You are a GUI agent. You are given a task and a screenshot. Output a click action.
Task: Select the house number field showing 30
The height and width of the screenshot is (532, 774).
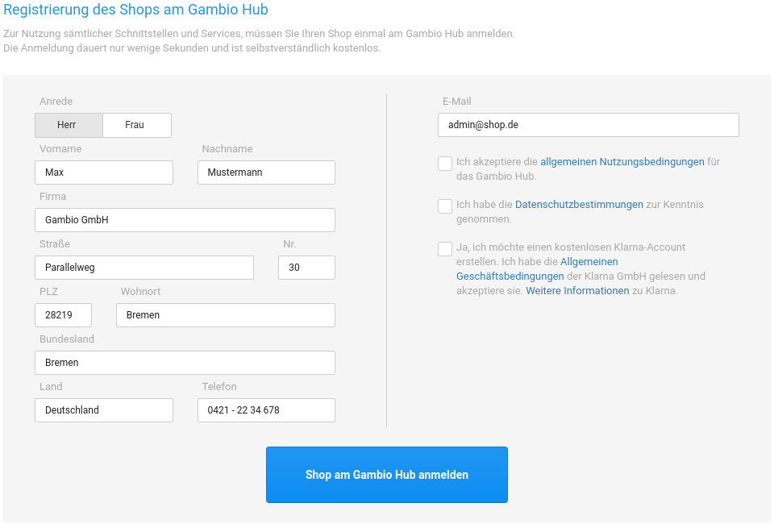pos(306,268)
